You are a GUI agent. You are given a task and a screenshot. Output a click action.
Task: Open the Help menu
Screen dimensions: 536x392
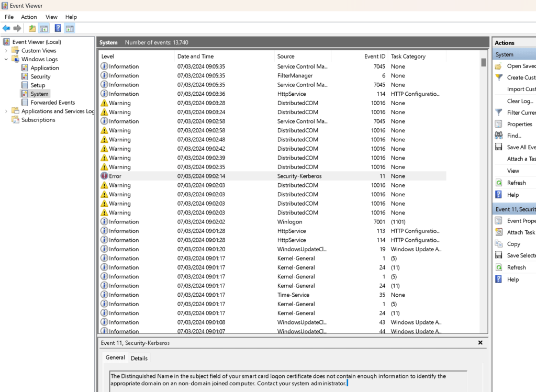pos(71,17)
